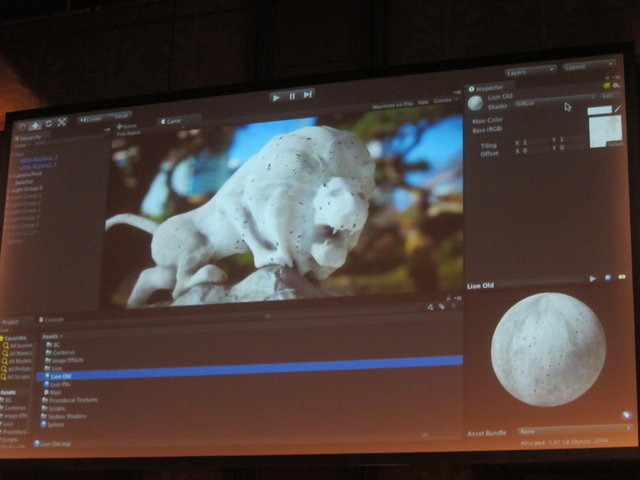Select Camera Pivot in the Hierarchy
Viewport: 640px width, 480px height.
pos(28,175)
